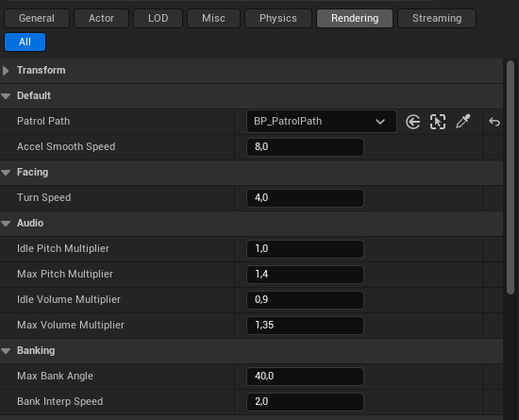Select the Max Pitch Multiplier label
The height and width of the screenshot is (420, 519).
coord(65,274)
